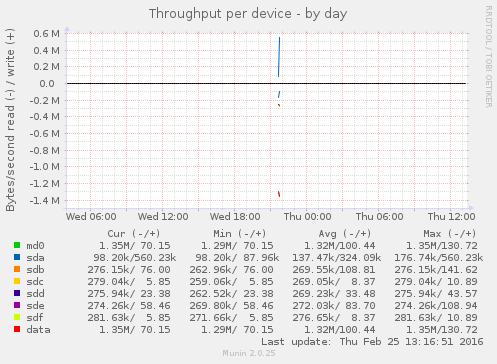Screen dimensions: 497x364
Task: Click the 'Min (-/+)' column header
Action: tap(240, 233)
